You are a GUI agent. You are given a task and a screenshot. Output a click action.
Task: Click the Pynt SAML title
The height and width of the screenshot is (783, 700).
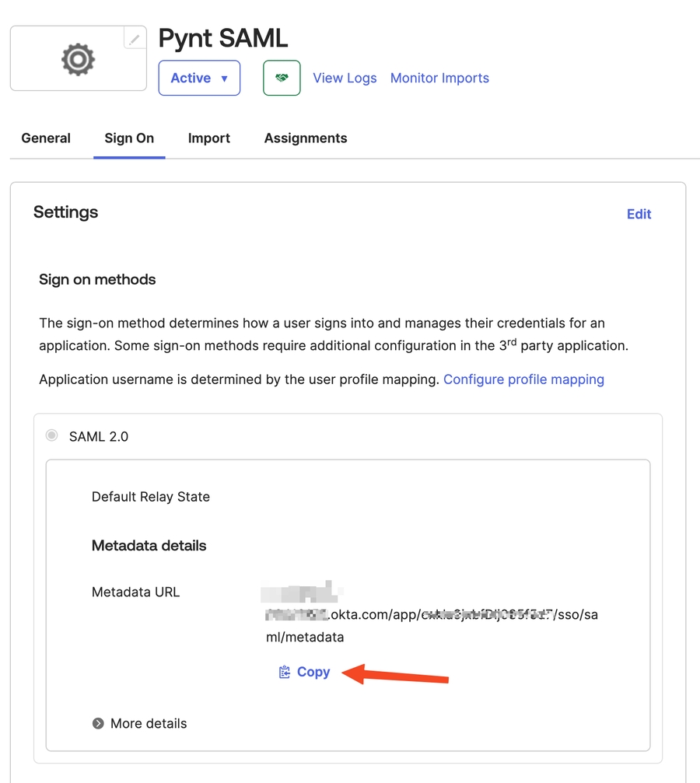point(223,38)
